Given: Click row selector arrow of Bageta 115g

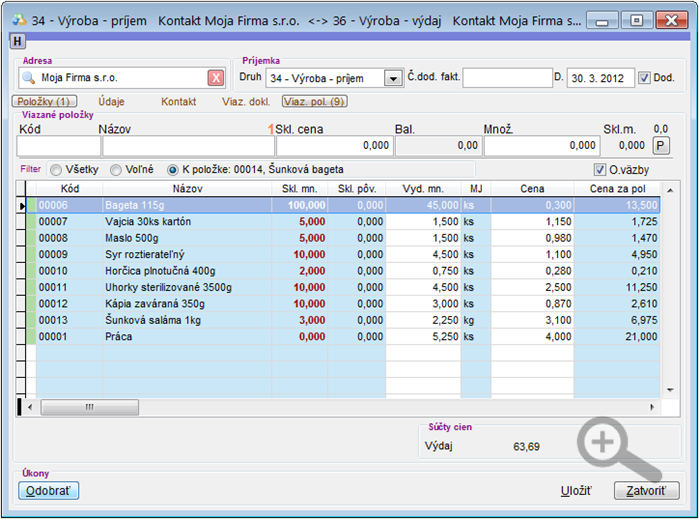Looking at the screenshot, I should pyautogui.click(x=22, y=206).
